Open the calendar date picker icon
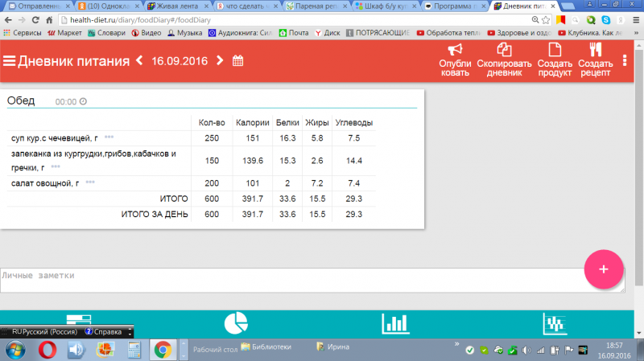The width and height of the screenshot is (644, 361). pyautogui.click(x=237, y=61)
